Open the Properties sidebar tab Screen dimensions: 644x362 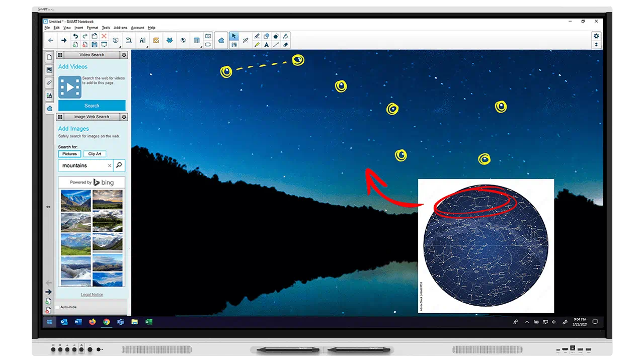coord(49,95)
